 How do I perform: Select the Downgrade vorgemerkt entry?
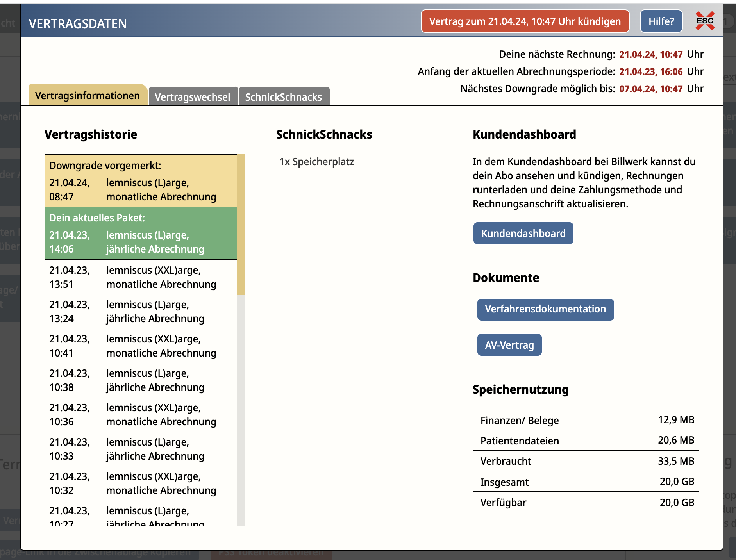[x=141, y=181]
